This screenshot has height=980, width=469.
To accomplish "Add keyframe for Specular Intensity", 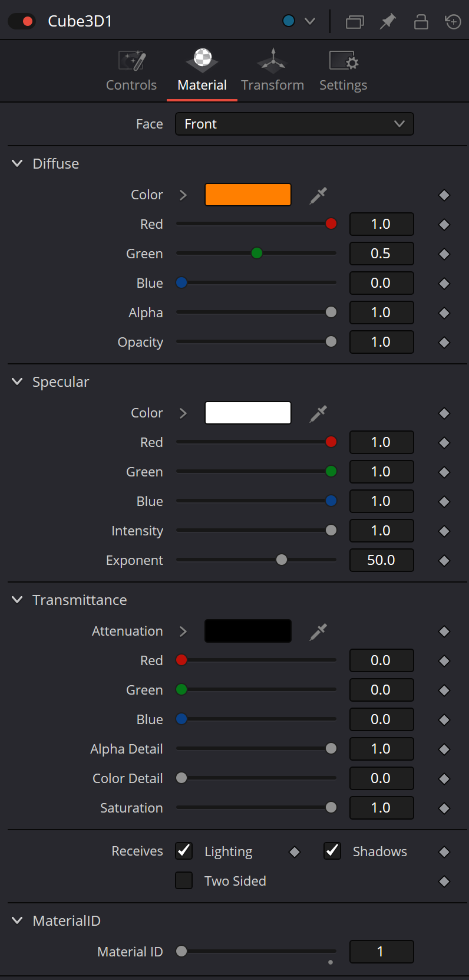I will 444,531.
